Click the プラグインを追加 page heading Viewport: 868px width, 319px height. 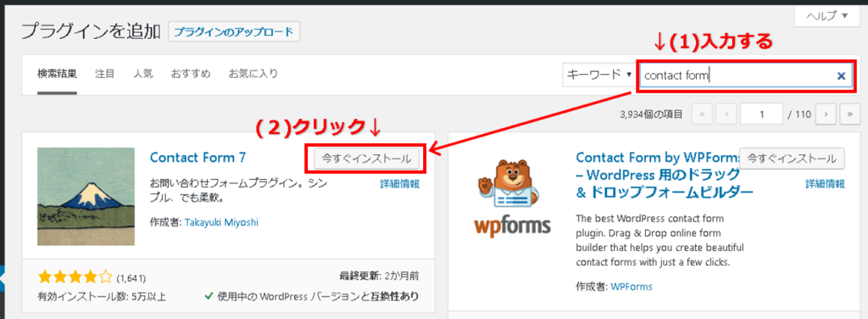pyautogui.click(x=91, y=31)
